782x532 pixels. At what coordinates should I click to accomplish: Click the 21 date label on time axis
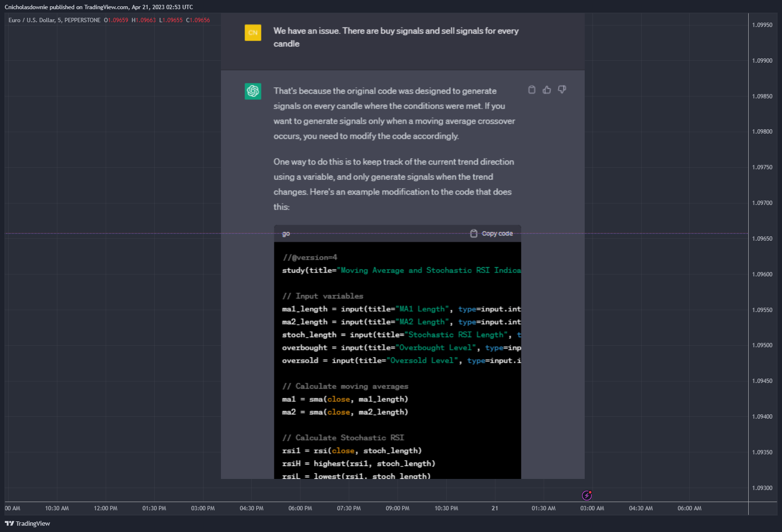pos(494,508)
